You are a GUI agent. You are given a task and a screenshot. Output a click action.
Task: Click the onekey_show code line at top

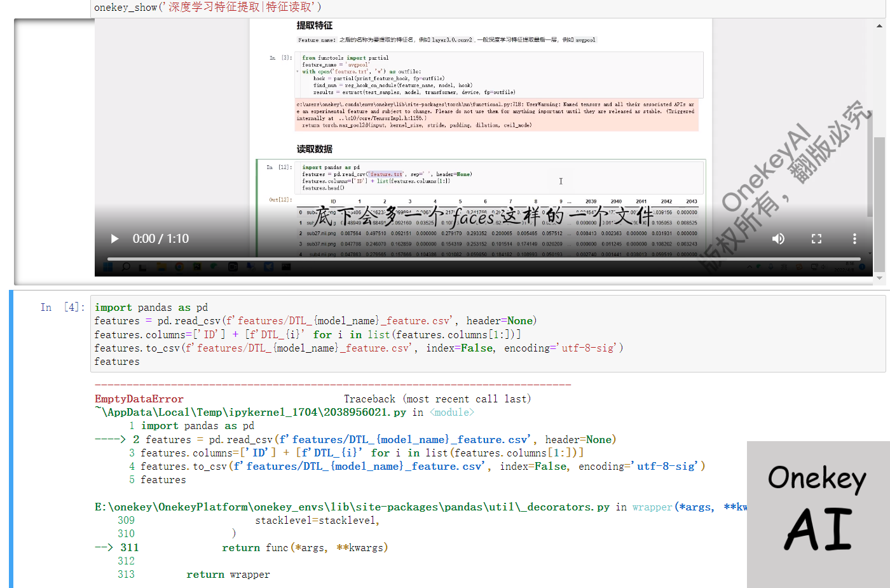point(207,7)
